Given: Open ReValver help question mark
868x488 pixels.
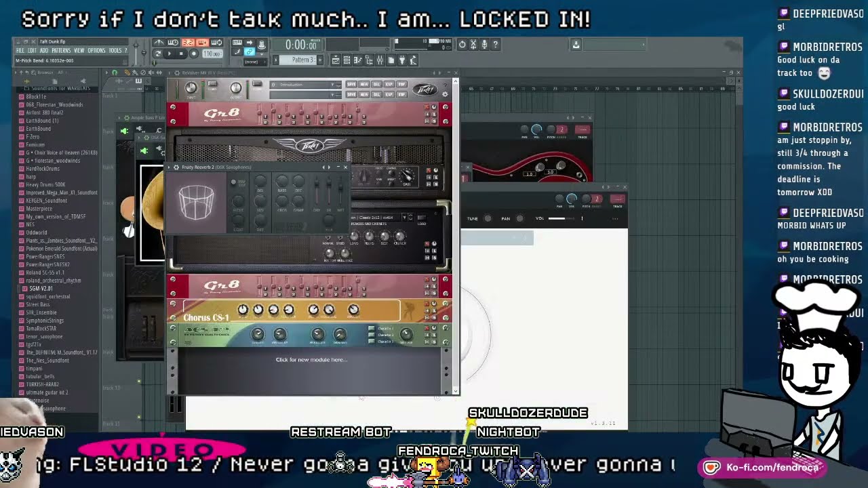Looking at the screenshot, I should pos(446,85).
